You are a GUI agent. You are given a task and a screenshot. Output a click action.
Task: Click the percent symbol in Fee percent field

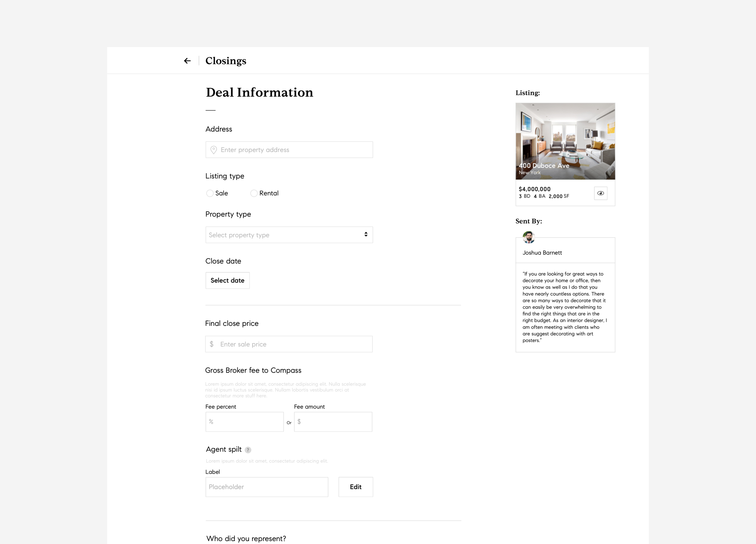click(211, 422)
